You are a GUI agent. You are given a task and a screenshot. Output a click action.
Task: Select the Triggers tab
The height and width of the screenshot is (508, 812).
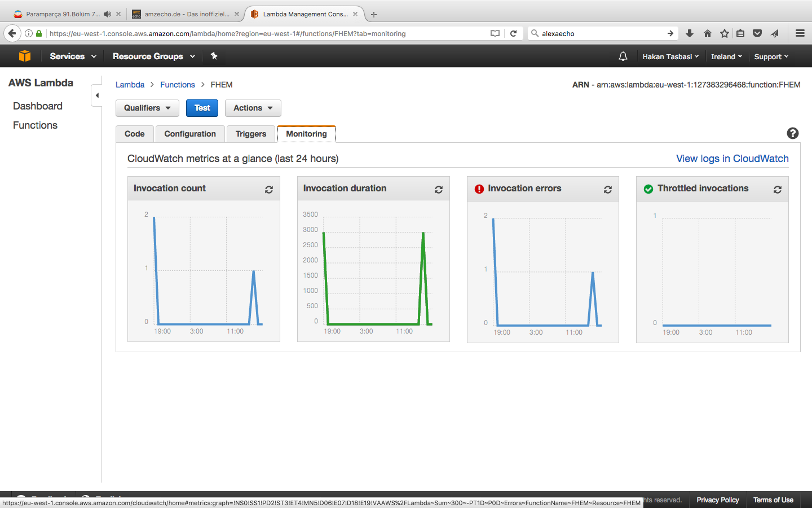tap(250, 134)
